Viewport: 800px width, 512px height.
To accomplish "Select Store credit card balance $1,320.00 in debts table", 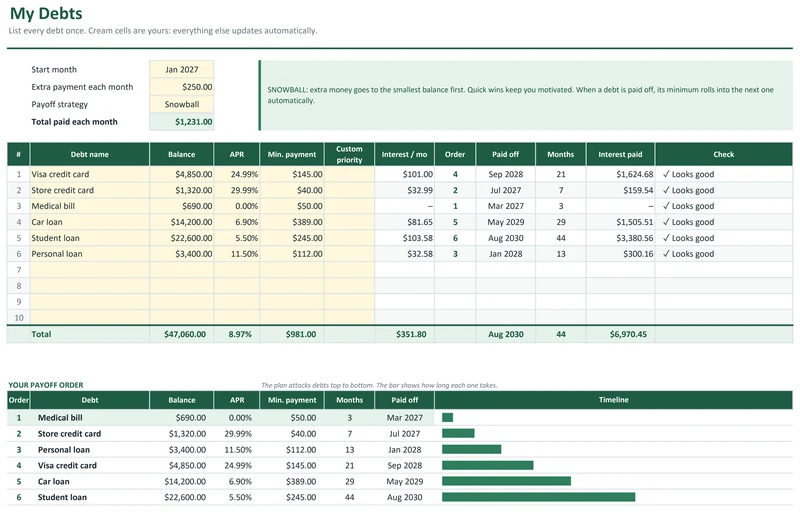I will coord(182,190).
